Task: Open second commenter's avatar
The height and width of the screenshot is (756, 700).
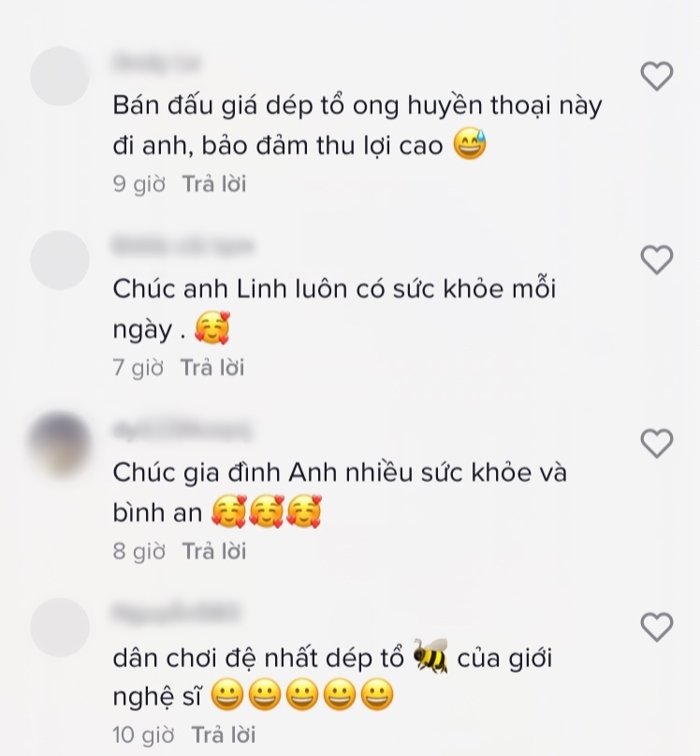Action: [60, 260]
